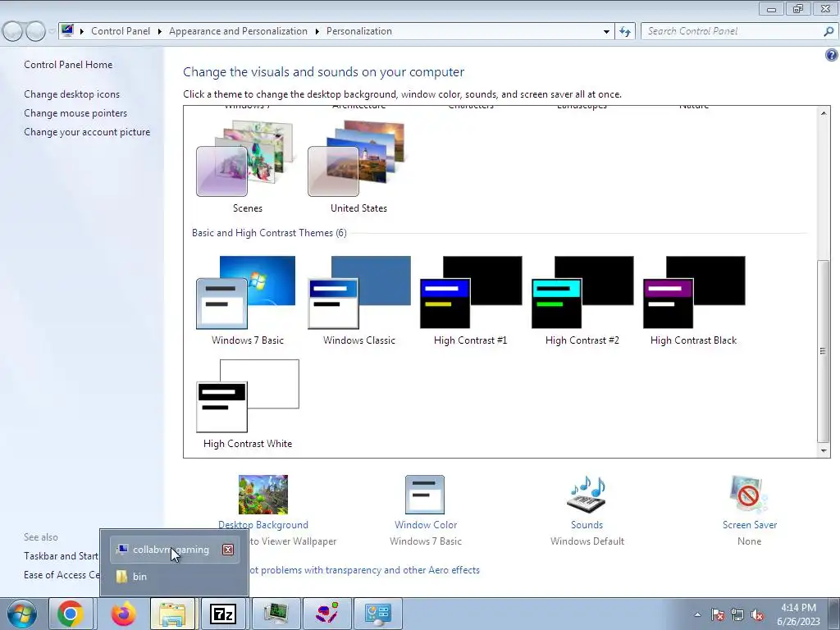The width and height of the screenshot is (840, 630).
Task: Open the Control Panel taskbar icon
Action: coord(377,614)
